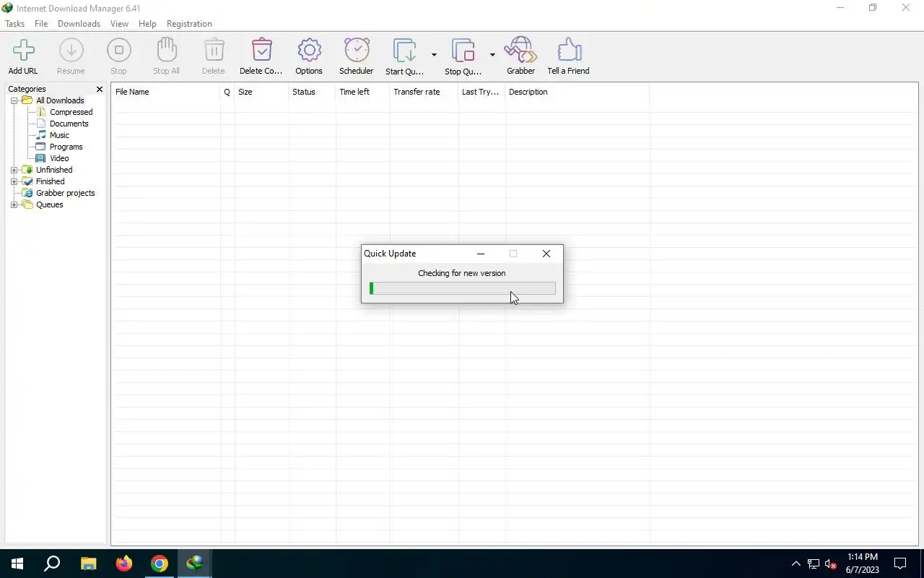Viewport: 924px width, 578px height.
Task: Select the Queues folder
Action: (x=49, y=204)
